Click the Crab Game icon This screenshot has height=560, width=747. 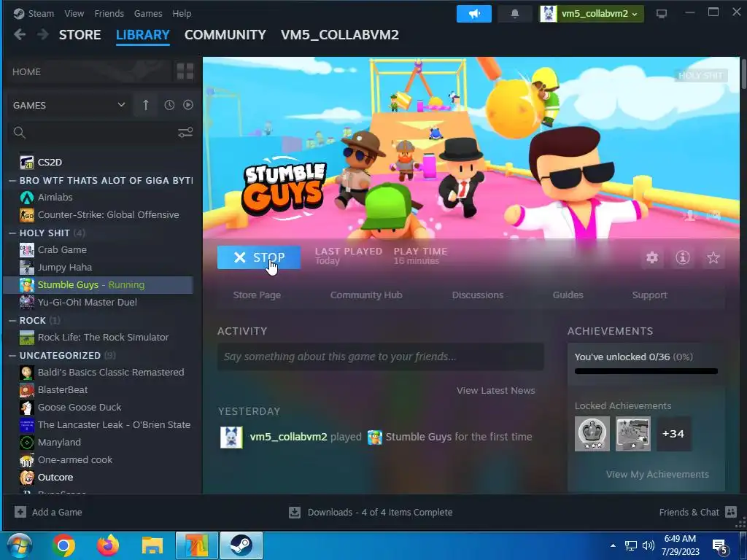pyautogui.click(x=27, y=249)
